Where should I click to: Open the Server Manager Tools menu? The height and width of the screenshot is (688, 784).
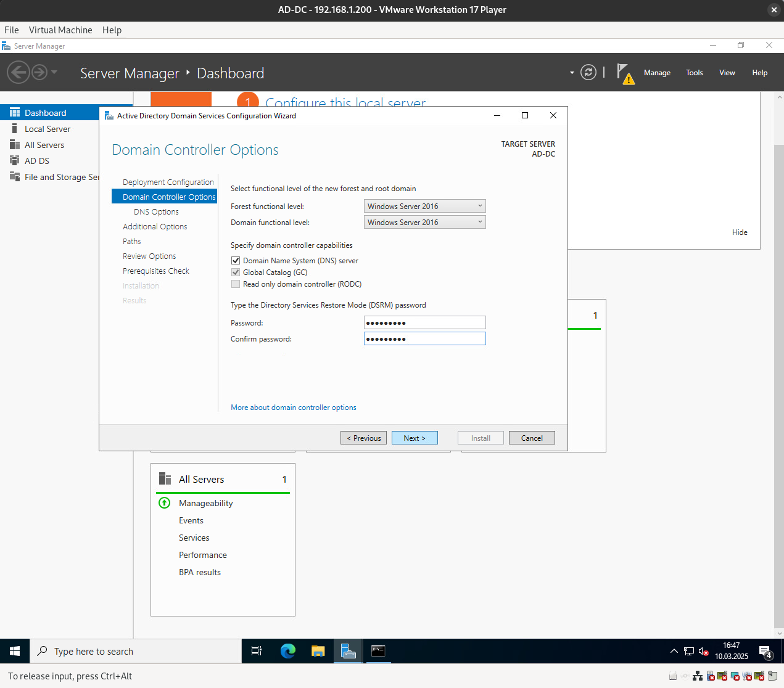[x=695, y=73]
